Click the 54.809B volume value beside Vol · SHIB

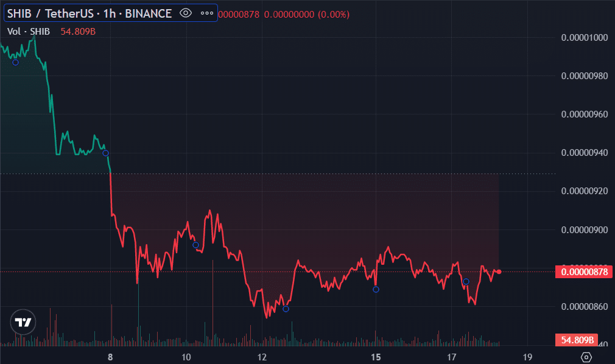(78, 32)
